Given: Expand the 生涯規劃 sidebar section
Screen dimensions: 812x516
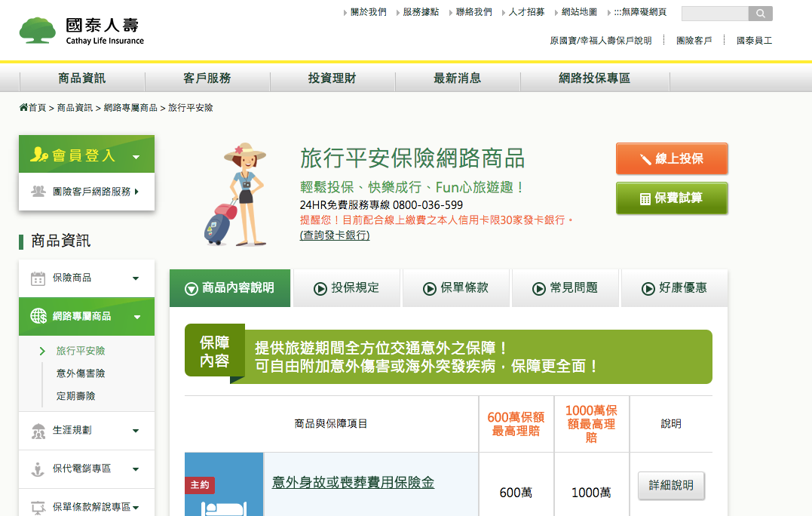Looking at the screenshot, I should coord(136,431).
